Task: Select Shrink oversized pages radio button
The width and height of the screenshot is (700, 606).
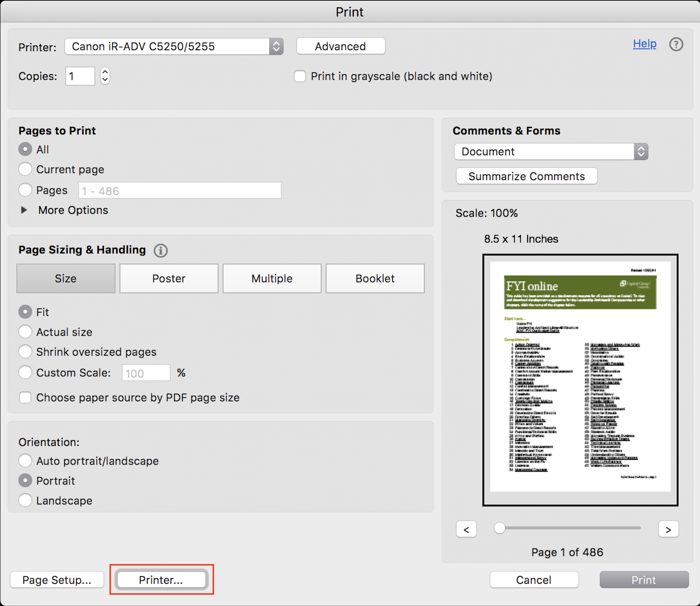Action: 25,352
